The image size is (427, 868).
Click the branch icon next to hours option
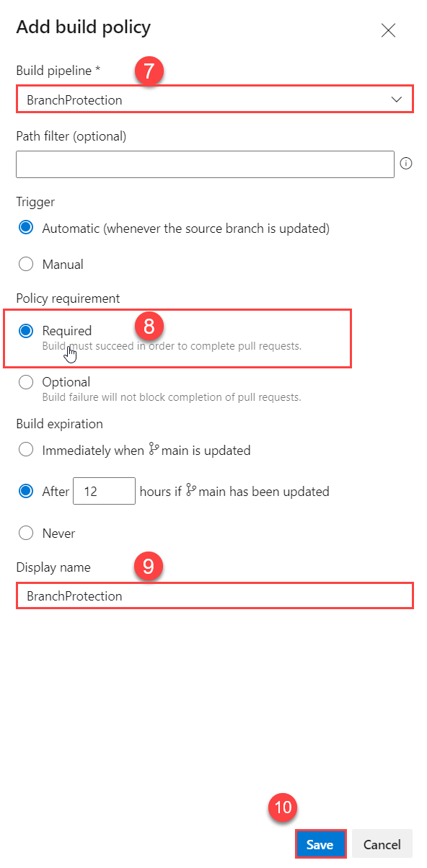tap(191, 490)
